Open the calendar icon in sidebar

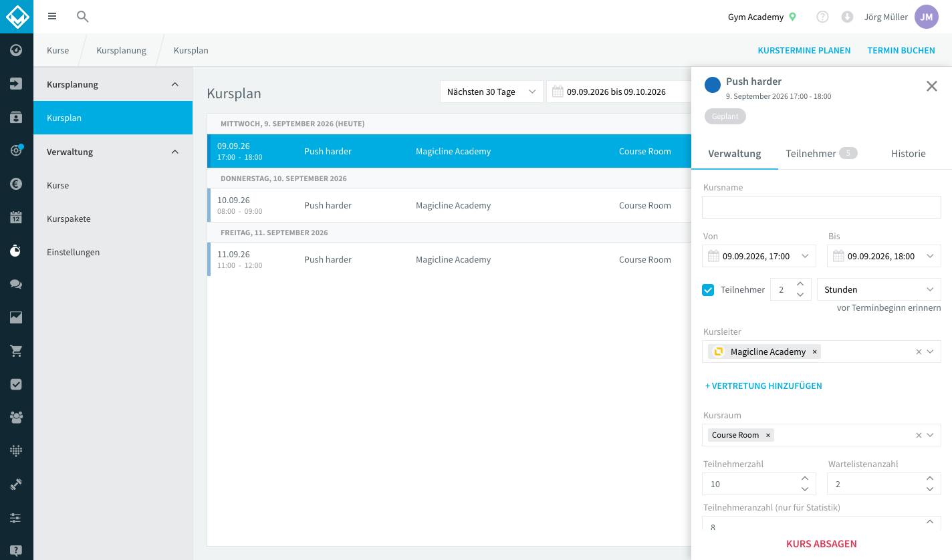point(17,217)
